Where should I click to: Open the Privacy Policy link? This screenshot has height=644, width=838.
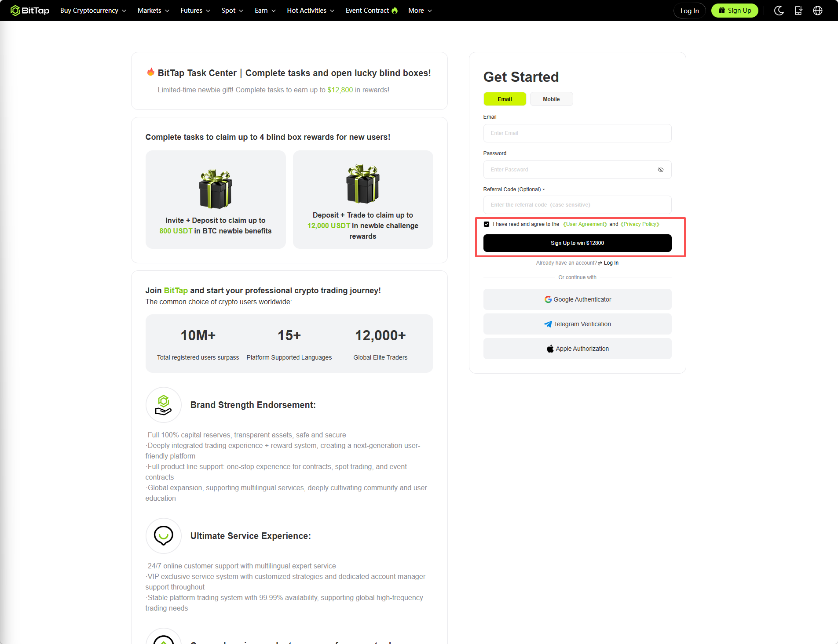[x=640, y=224]
